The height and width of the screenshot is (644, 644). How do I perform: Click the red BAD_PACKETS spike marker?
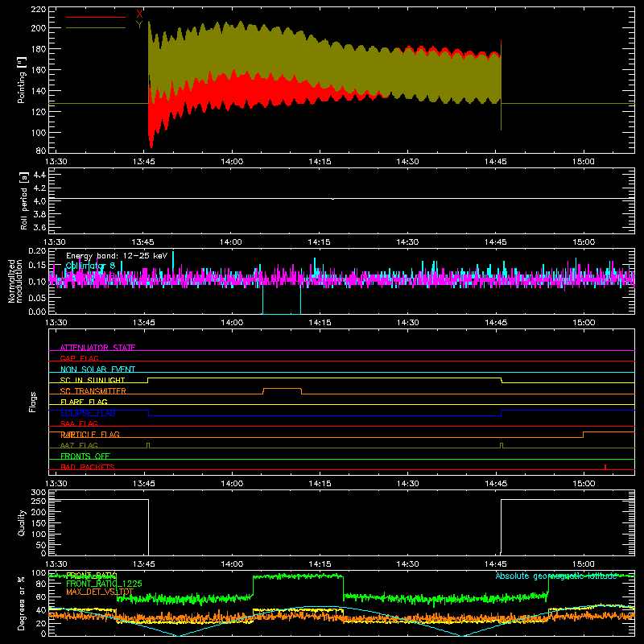(x=605, y=467)
